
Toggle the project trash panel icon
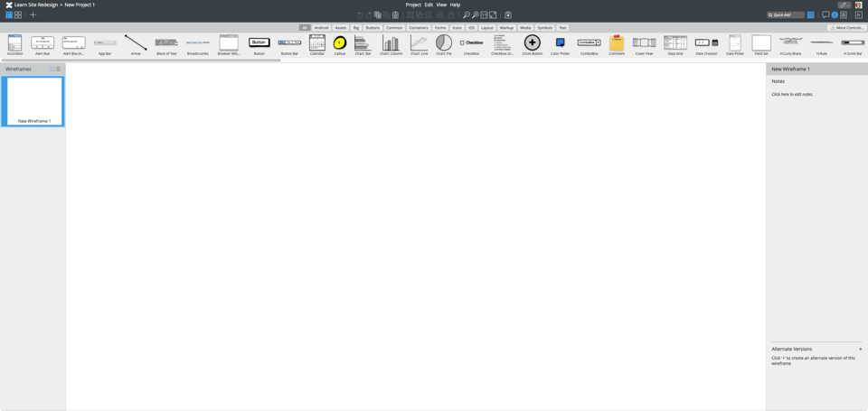coord(844,15)
